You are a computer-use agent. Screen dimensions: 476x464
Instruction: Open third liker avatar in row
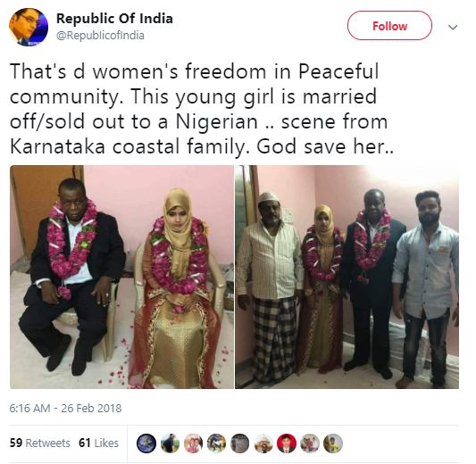(193, 443)
